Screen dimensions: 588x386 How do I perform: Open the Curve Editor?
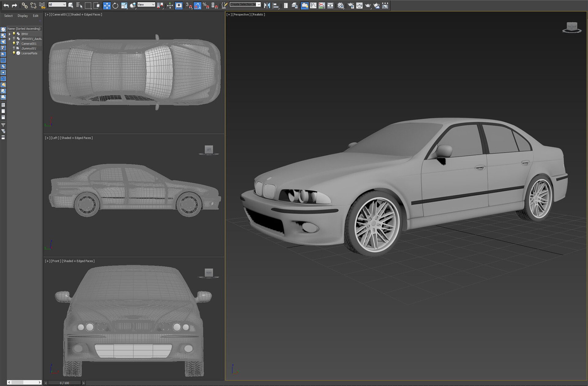[313, 6]
